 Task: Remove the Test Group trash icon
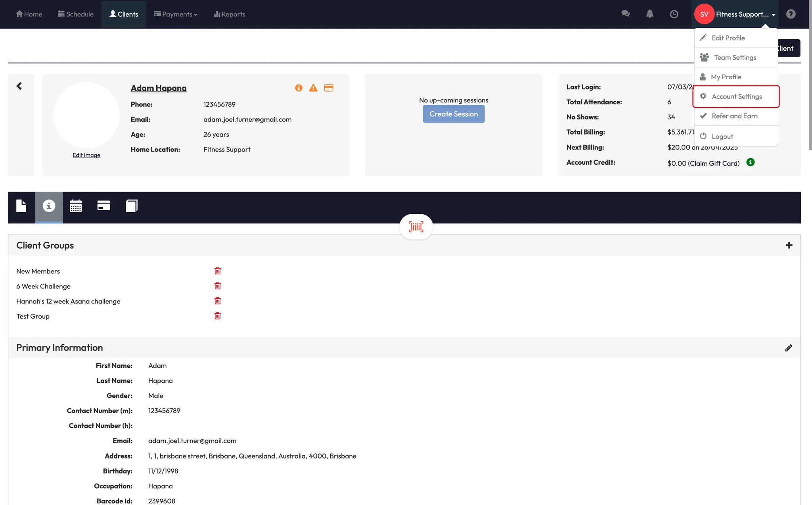218,316
